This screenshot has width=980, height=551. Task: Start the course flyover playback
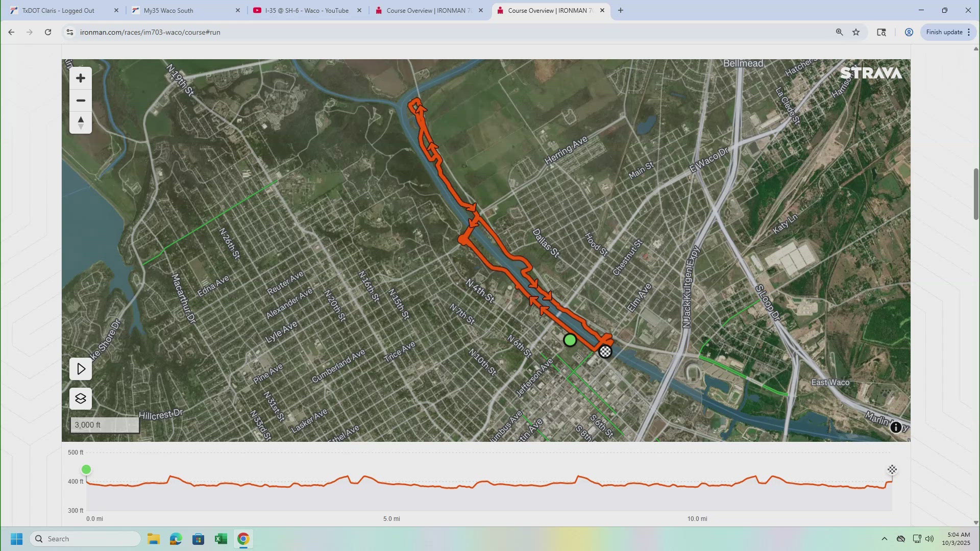click(80, 368)
